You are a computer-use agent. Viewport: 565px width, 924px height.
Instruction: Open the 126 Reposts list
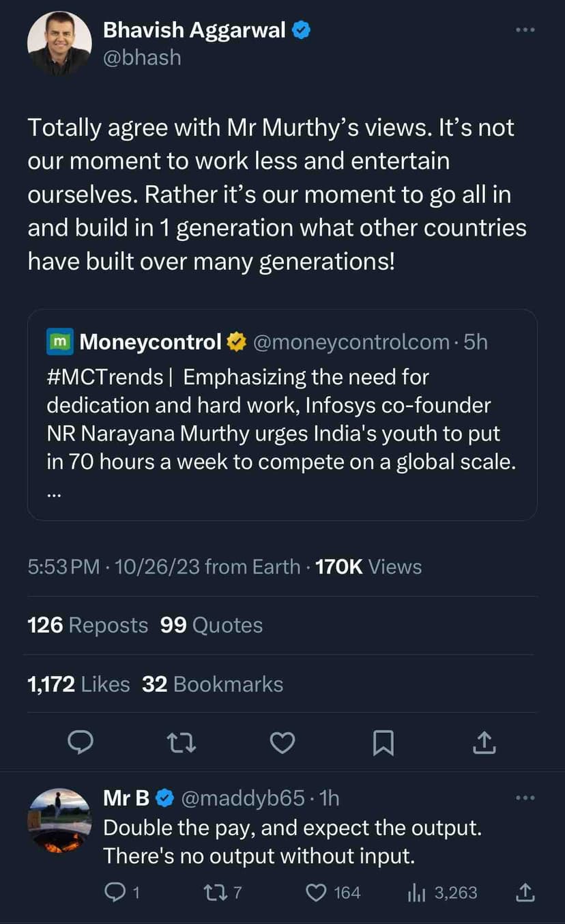pyautogui.click(x=87, y=625)
